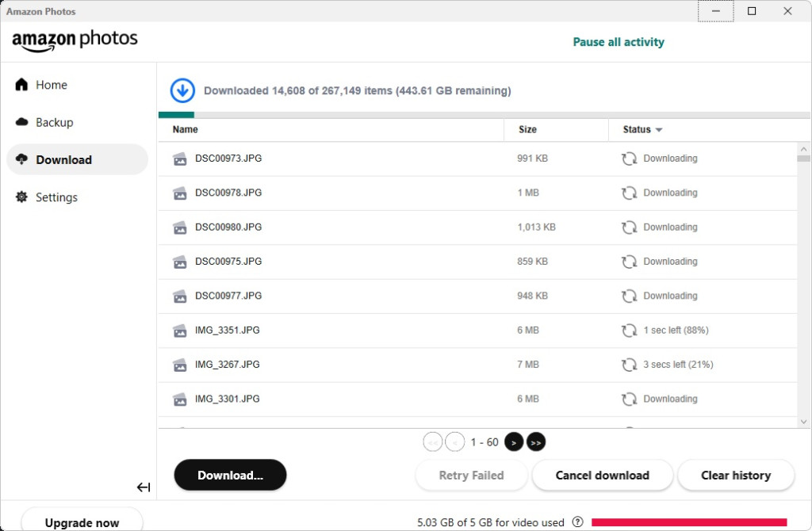Click the Settings gear icon
Screen dimensions: 812x531
[21, 197]
